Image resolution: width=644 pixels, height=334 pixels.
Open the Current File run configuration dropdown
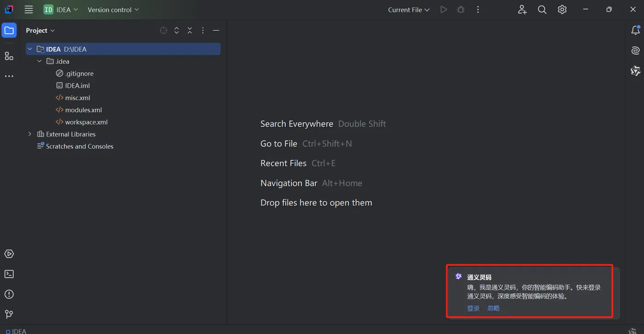408,10
